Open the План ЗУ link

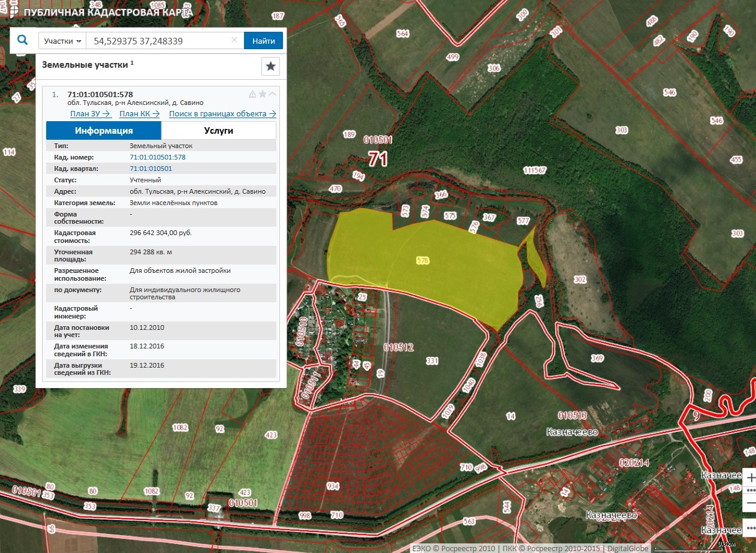coord(91,113)
